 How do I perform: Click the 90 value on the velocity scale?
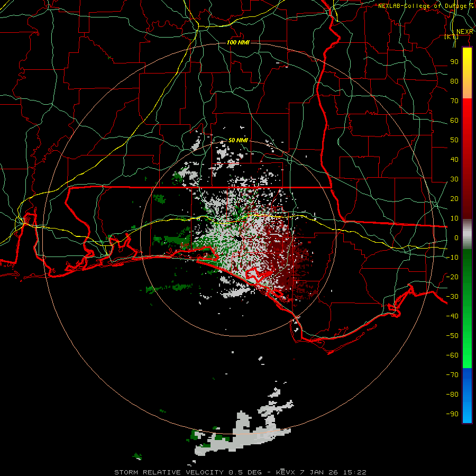(454, 62)
